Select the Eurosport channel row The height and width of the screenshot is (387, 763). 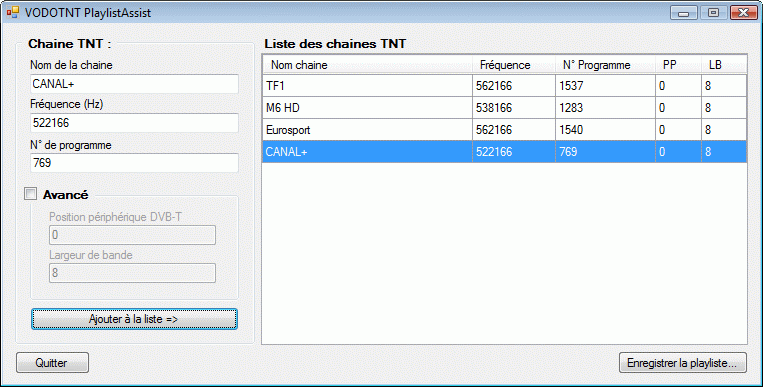(505, 129)
